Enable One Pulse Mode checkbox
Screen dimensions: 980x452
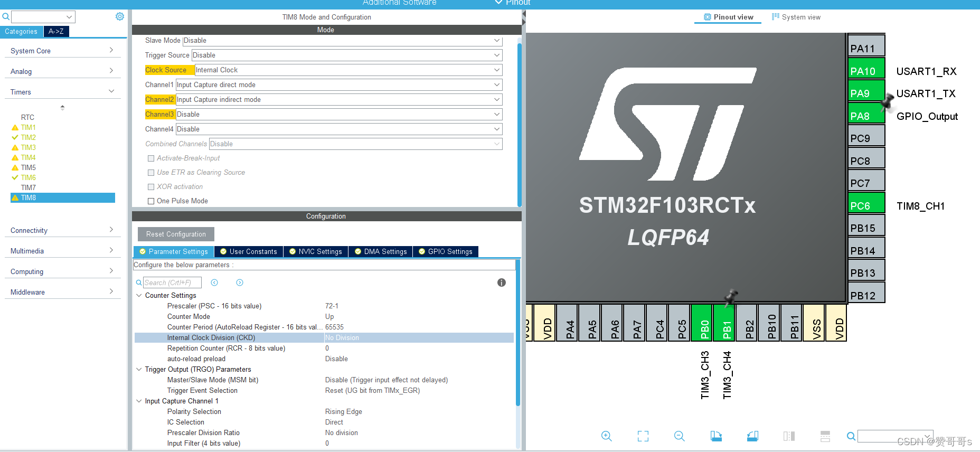pos(151,201)
